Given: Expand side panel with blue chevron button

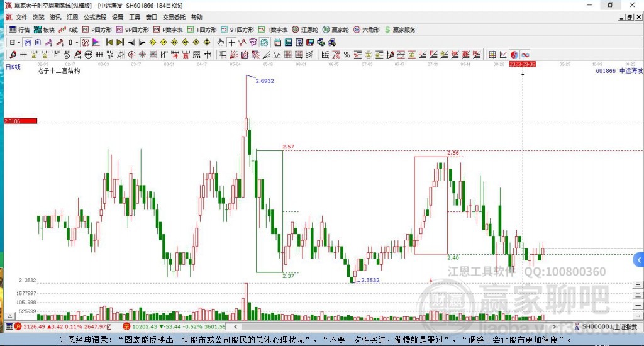Looking at the screenshot, I should point(639,260).
